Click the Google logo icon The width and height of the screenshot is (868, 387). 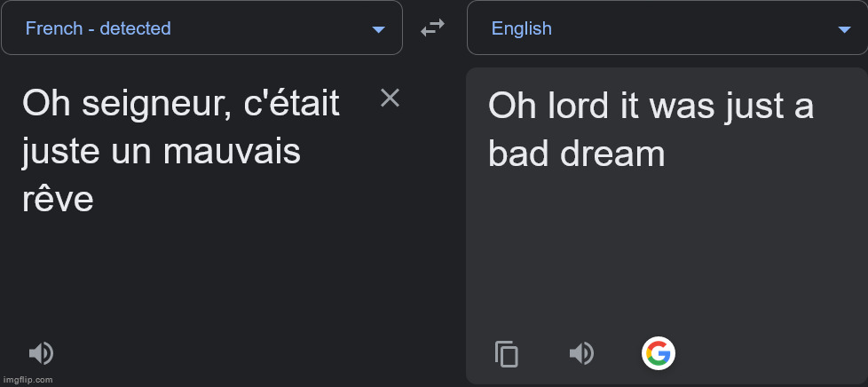[x=658, y=354]
